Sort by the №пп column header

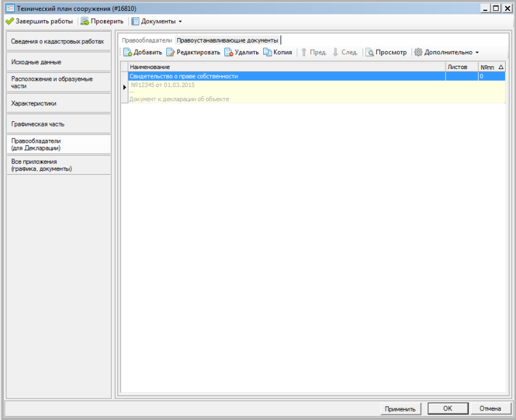pos(491,67)
